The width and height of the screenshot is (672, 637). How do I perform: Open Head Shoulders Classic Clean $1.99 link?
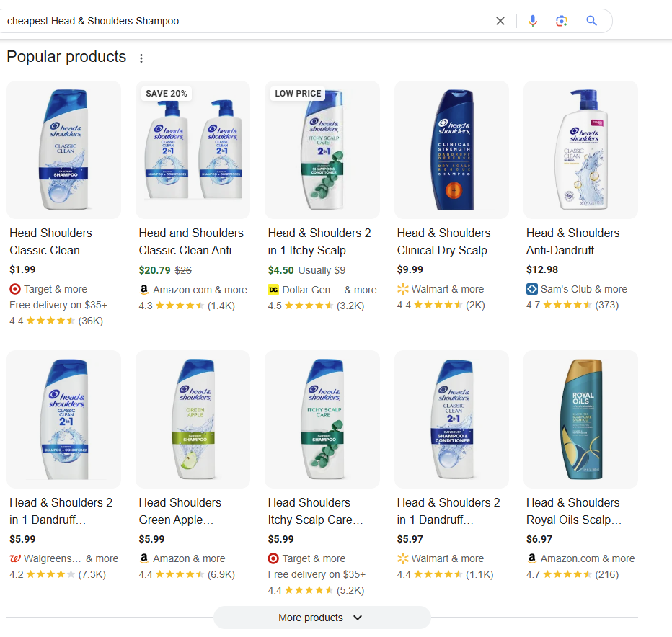tap(50, 241)
